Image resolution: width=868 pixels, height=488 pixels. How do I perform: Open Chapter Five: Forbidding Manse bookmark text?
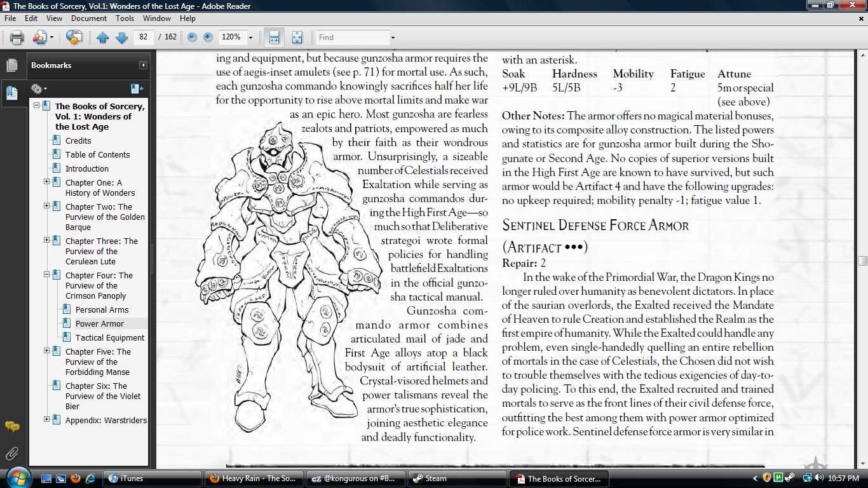pyautogui.click(x=98, y=362)
